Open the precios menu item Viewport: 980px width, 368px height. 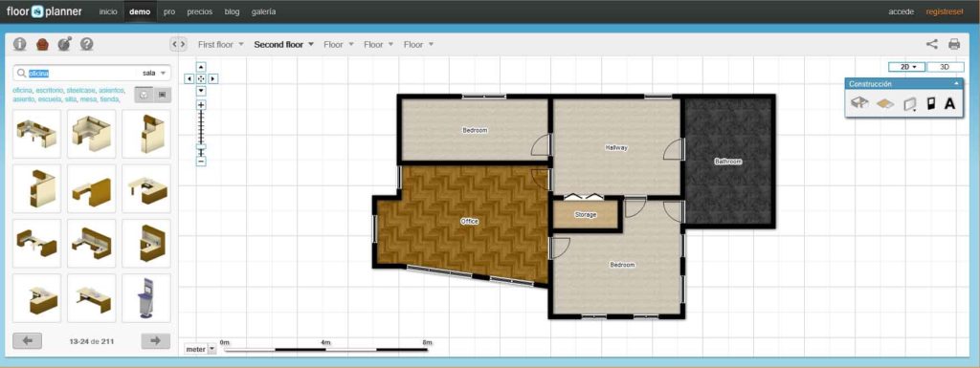(200, 11)
